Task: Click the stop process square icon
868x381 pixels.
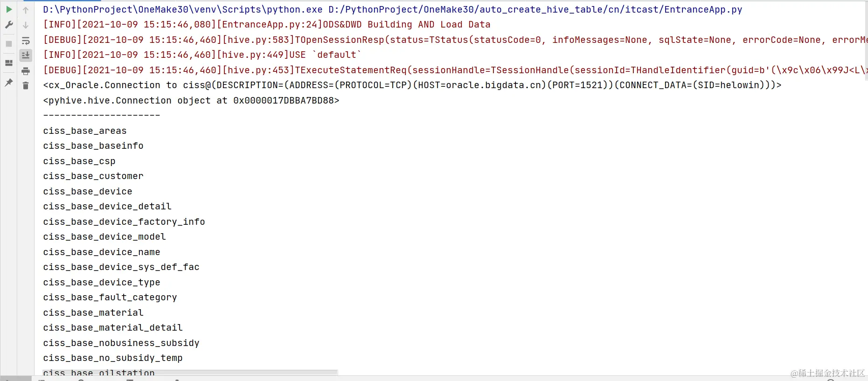Action: (x=9, y=44)
